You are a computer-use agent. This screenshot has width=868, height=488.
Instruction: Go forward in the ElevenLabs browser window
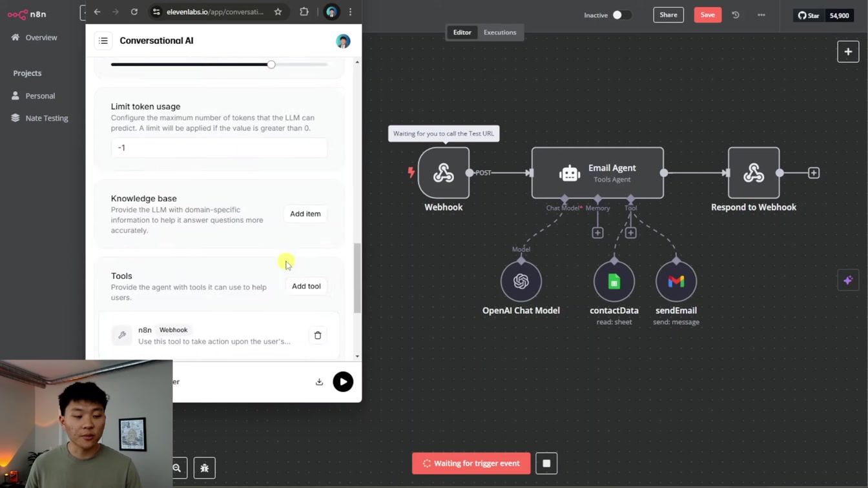coord(116,12)
